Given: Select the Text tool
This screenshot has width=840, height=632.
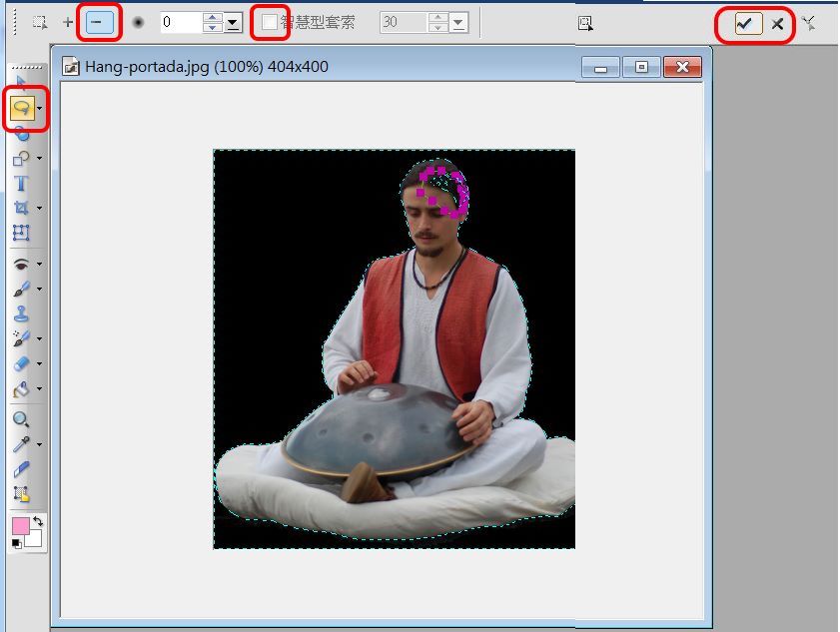Looking at the screenshot, I should 21,184.
